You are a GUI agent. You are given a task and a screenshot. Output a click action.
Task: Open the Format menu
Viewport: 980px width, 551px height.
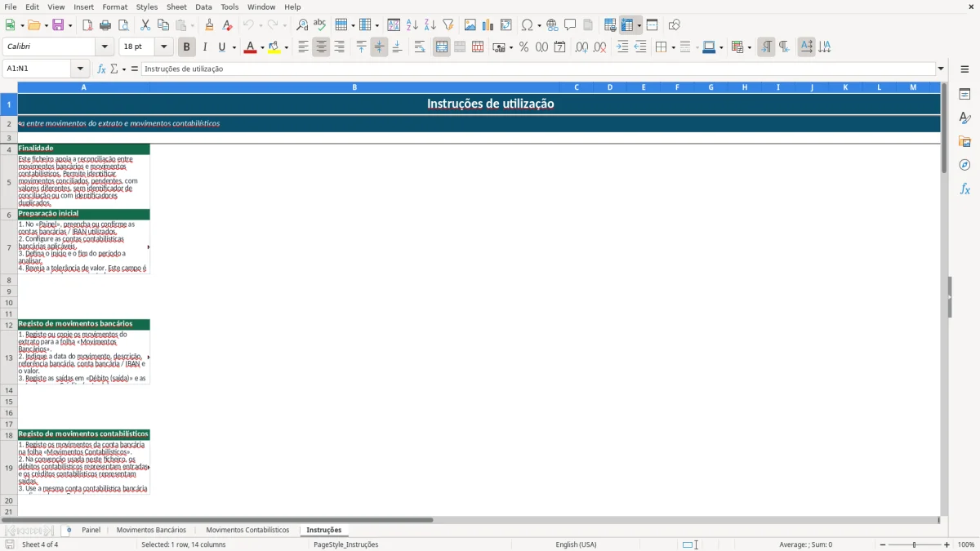tap(115, 7)
